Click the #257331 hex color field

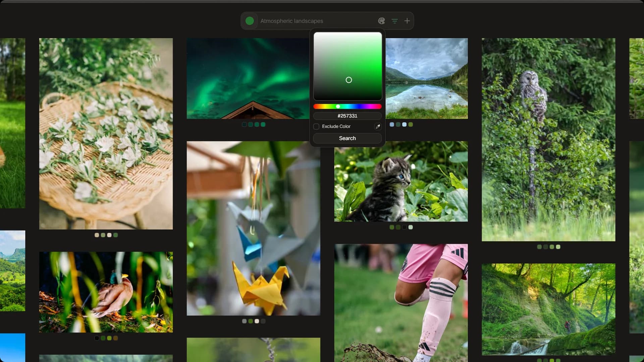pyautogui.click(x=347, y=116)
